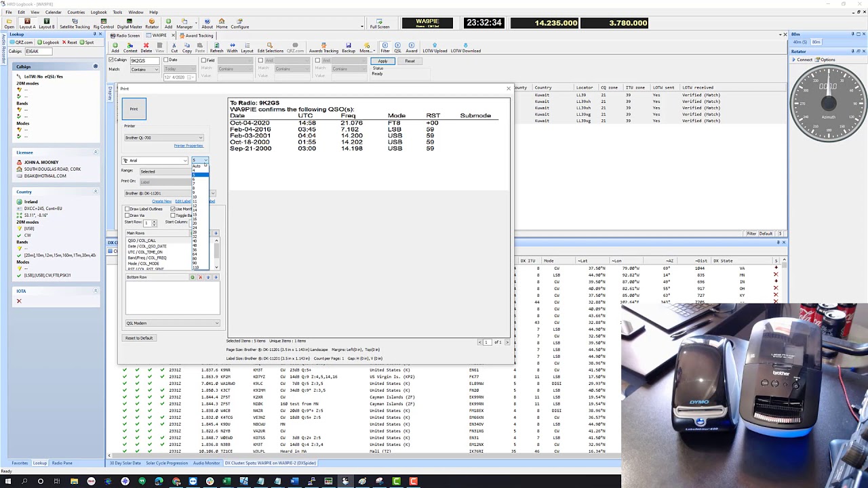Image resolution: width=868 pixels, height=488 pixels.
Task: Switch to Layout A
Action: pyautogui.click(x=27, y=24)
